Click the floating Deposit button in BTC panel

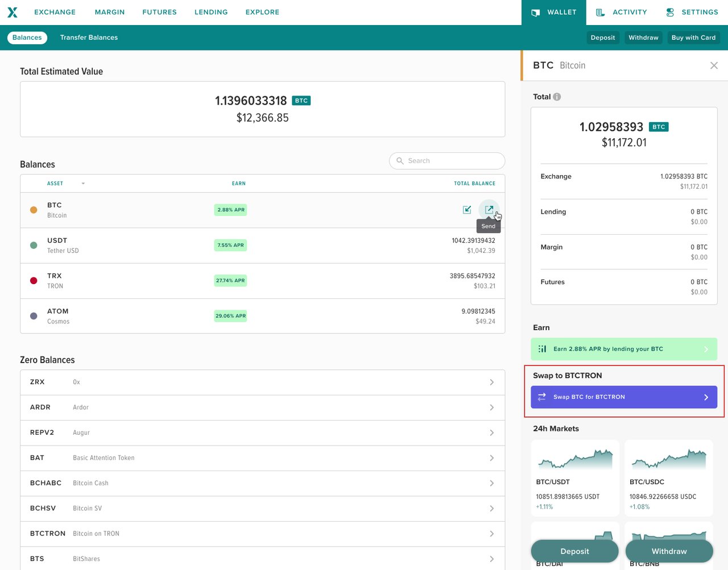pyautogui.click(x=574, y=551)
